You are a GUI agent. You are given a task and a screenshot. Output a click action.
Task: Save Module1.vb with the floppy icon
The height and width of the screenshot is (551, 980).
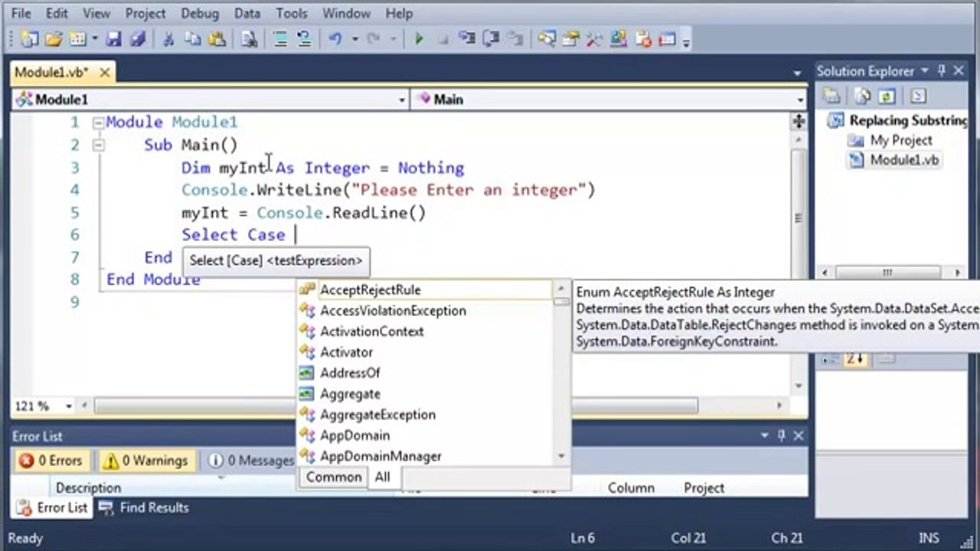114,39
